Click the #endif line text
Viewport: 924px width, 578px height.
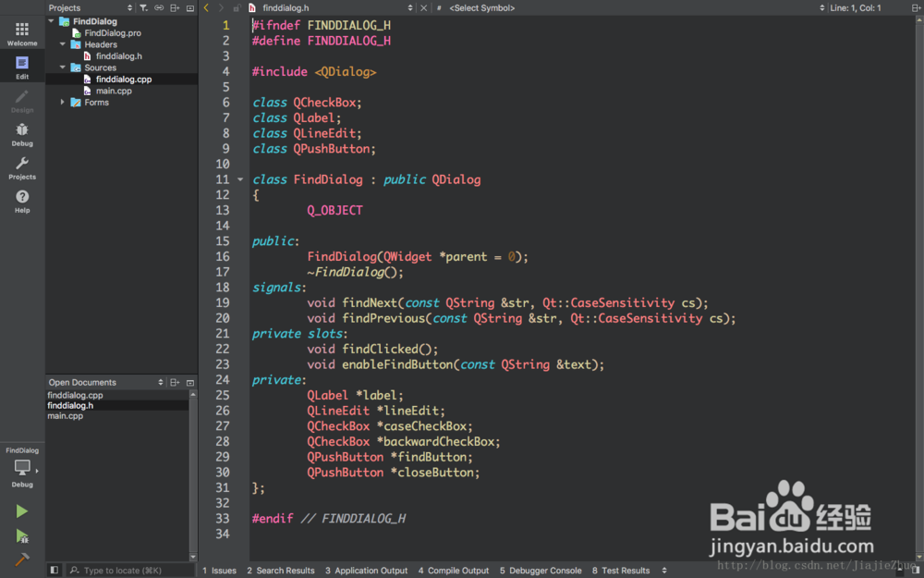[x=329, y=519]
